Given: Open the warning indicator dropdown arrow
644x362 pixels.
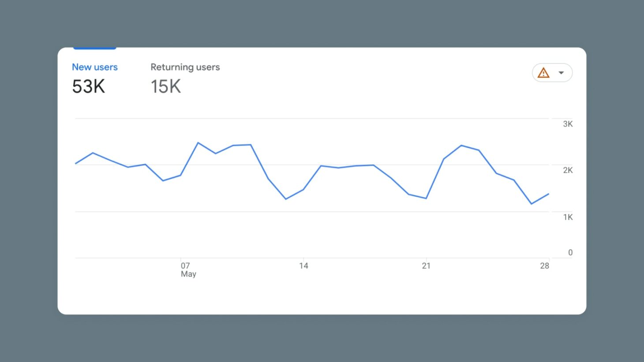Looking at the screenshot, I should click(562, 72).
